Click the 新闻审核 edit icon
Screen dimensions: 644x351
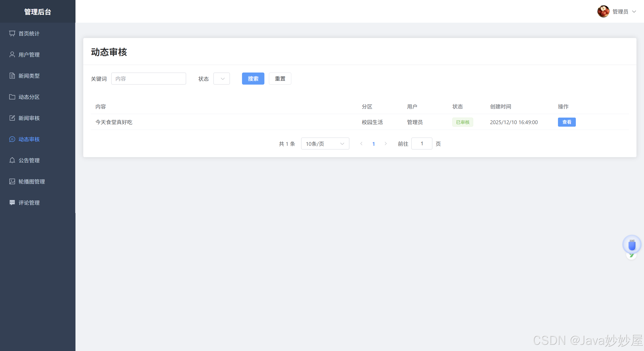coord(12,118)
